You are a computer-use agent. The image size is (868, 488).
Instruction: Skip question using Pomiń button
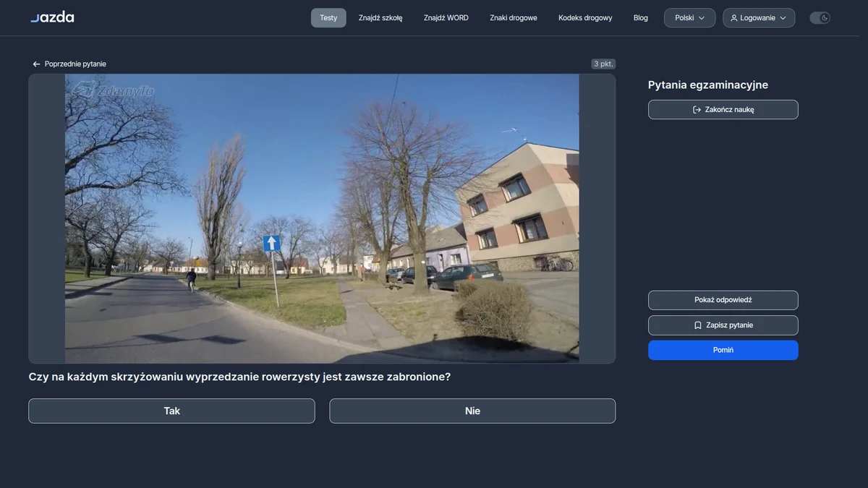tap(723, 350)
